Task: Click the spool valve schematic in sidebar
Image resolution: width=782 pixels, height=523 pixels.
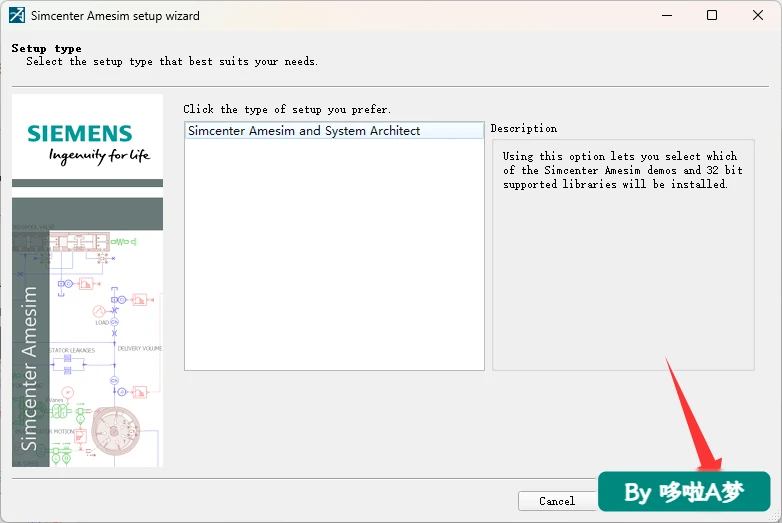Action: tap(80, 242)
